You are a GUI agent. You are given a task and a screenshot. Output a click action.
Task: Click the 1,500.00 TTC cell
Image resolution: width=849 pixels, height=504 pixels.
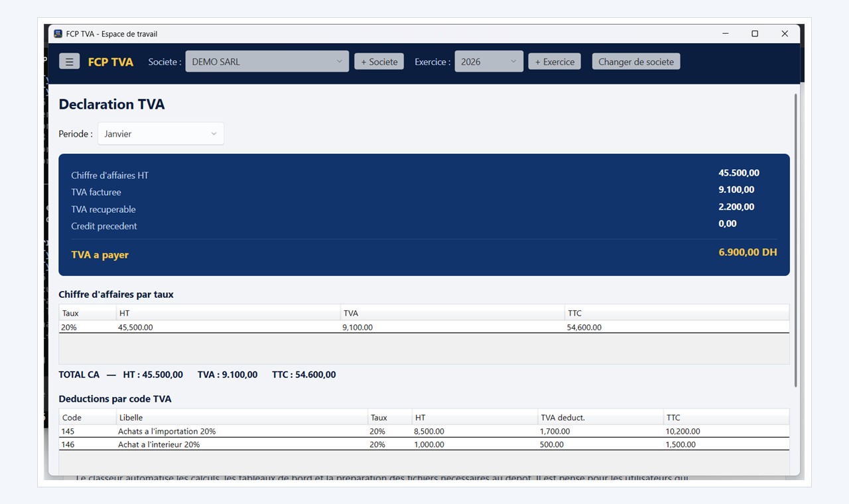[x=726, y=444]
